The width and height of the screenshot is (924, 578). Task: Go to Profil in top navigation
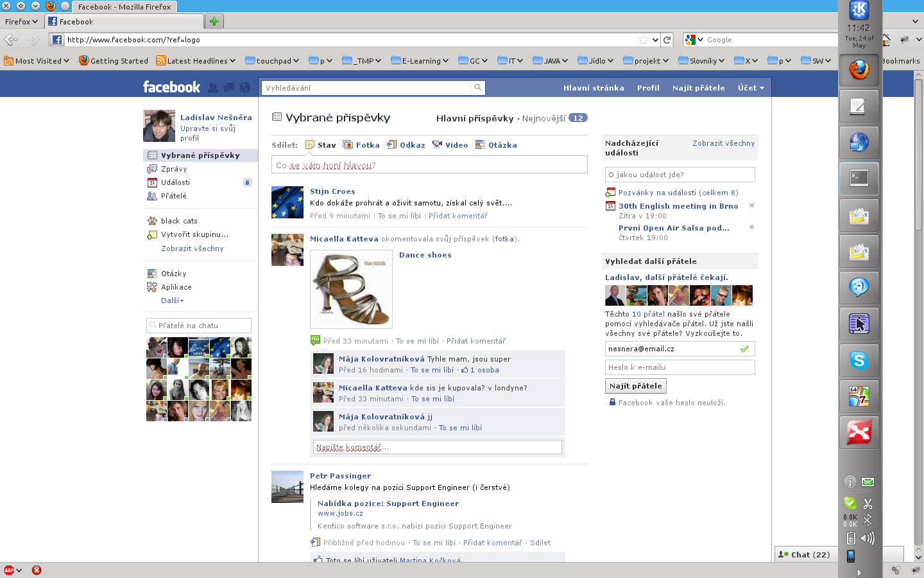pos(648,88)
